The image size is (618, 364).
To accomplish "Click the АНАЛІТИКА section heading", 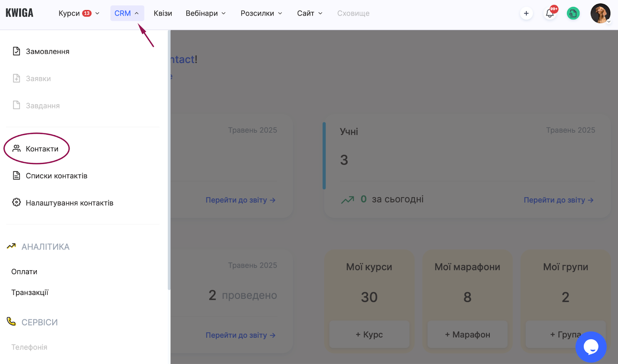I will (45, 247).
